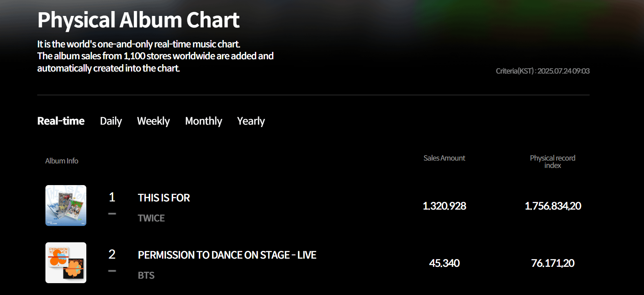
Task: Click the Album Info column header
Action: pos(62,161)
